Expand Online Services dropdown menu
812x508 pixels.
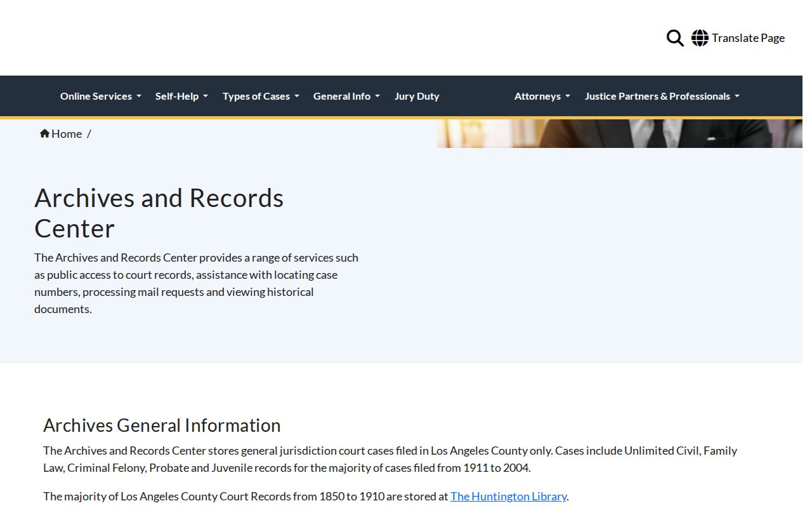point(101,97)
